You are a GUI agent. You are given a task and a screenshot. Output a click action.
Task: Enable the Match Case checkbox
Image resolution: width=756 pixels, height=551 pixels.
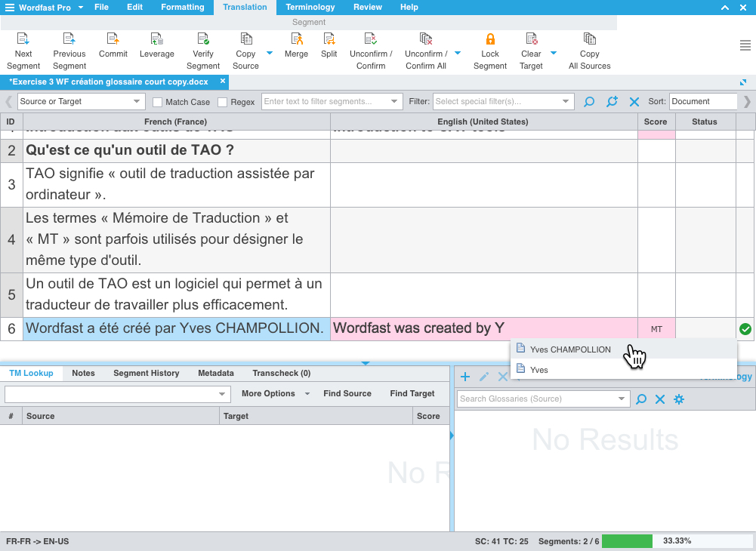coord(157,102)
